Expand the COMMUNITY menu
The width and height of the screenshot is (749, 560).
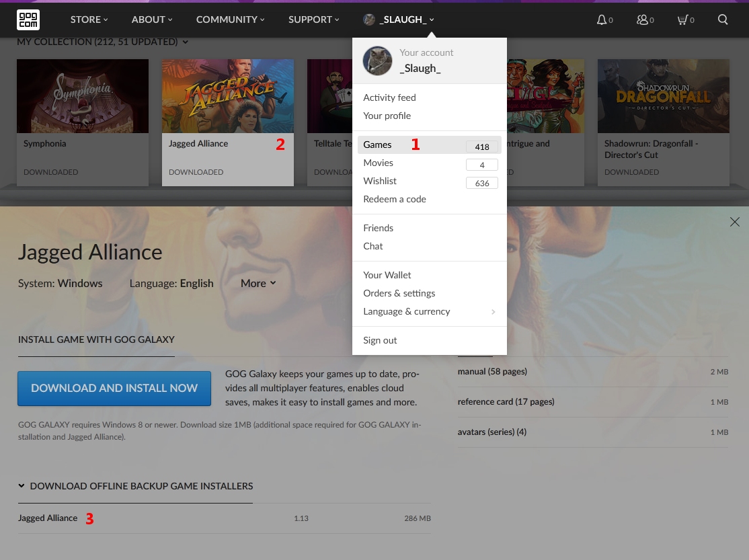tap(230, 19)
